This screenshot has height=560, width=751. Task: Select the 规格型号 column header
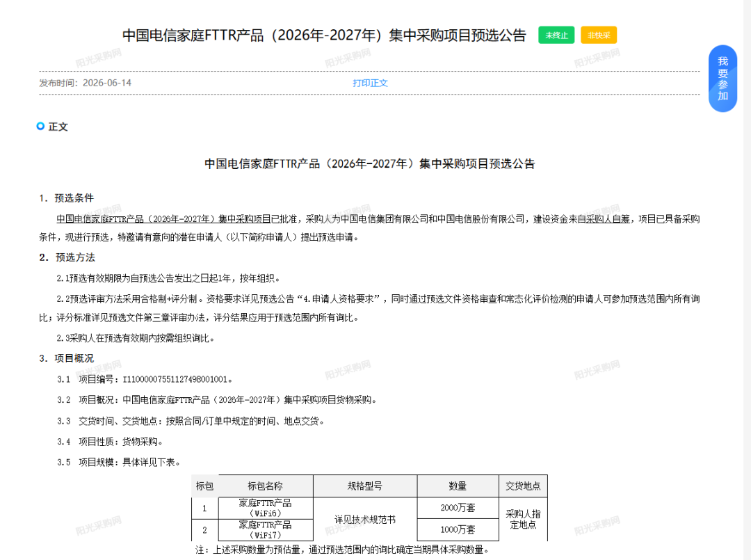365,486
